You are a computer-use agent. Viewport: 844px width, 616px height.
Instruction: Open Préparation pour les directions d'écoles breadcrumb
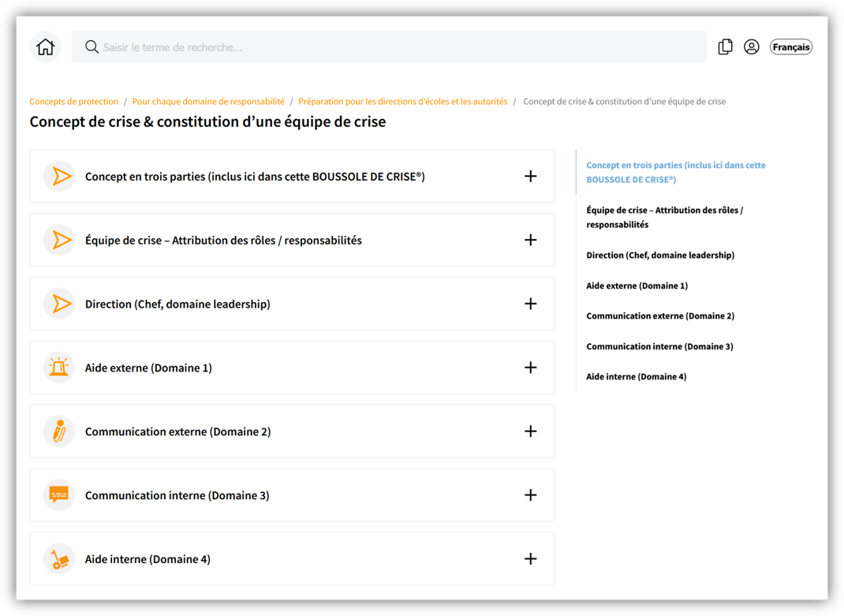pyautogui.click(x=402, y=101)
